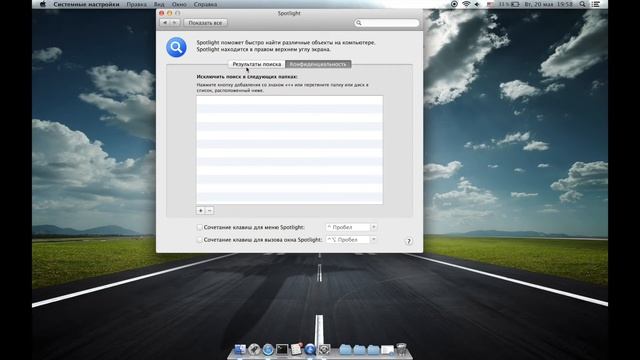The height and width of the screenshot is (360, 640).
Task: Open Terminal from the Dock
Action: coord(282,349)
